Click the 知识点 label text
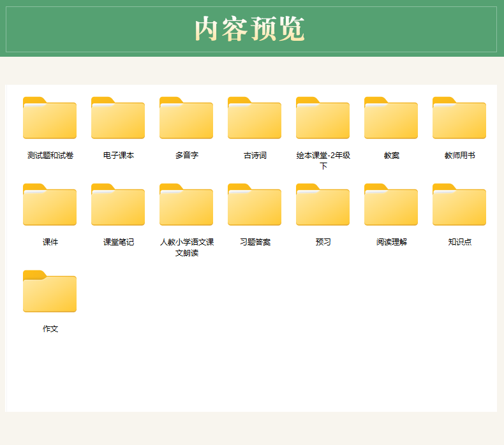This screenshot has width=504, height=445. (459, 242)
